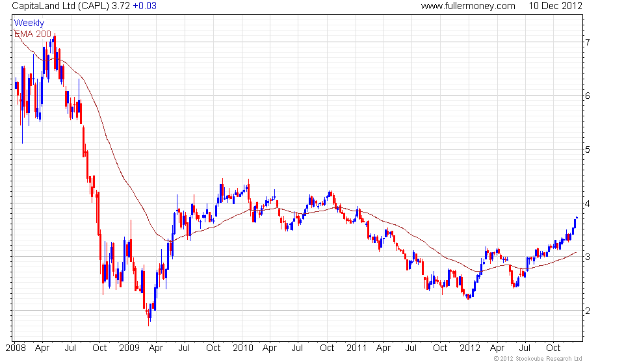Click the EMA 200 legend label
Viewport: 637px width, 364px height.
[x=33, y=34]
